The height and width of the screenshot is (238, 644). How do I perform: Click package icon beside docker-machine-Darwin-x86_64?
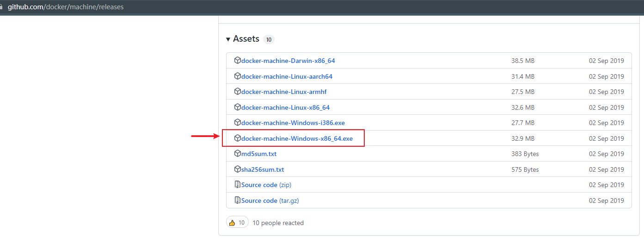tap(238, 61)
